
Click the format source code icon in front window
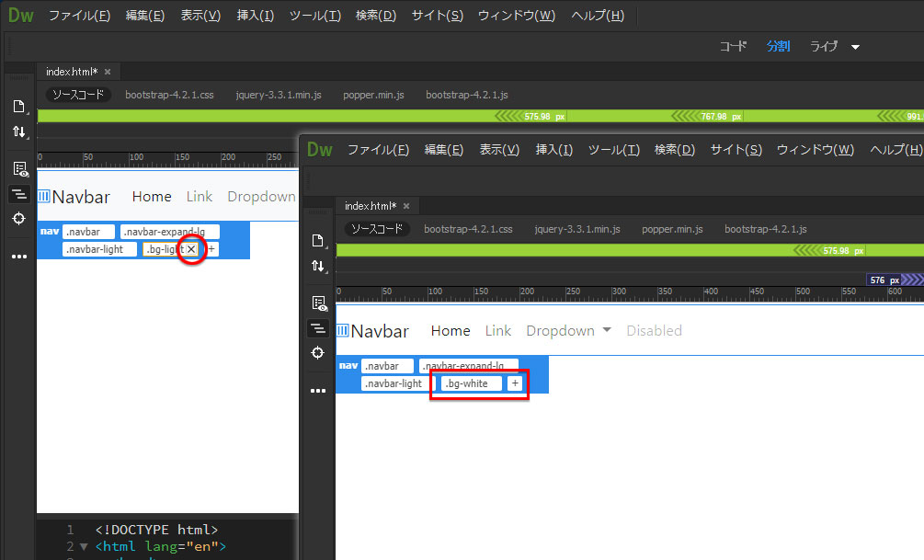click(318, 328)
